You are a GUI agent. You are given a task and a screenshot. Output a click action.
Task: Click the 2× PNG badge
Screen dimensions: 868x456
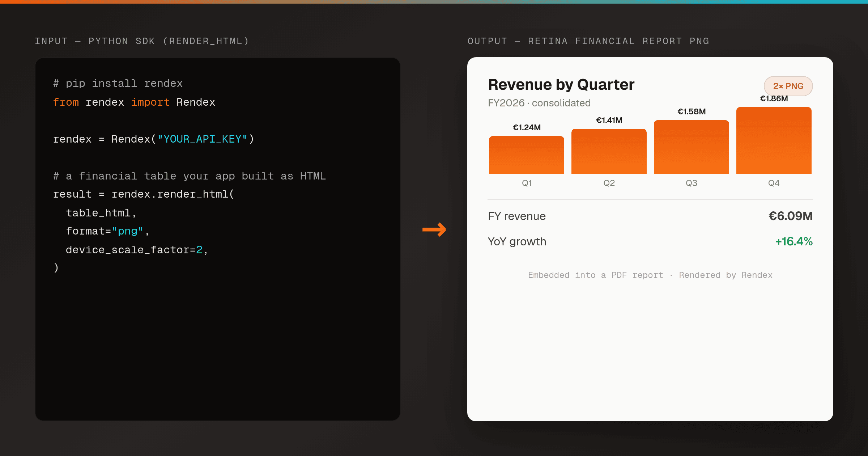coord(788,86)
